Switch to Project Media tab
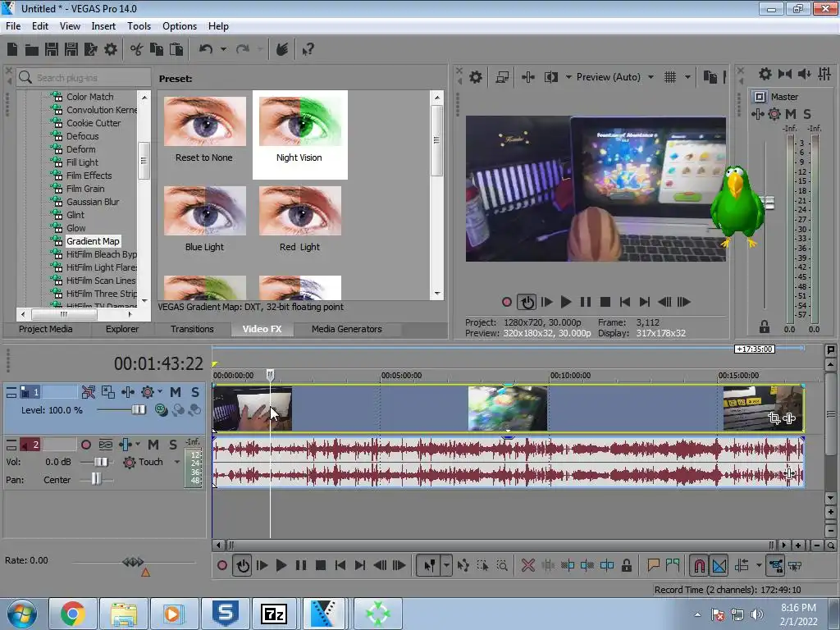Viewport: 840px width, 630px height. [x=46, y=329]
